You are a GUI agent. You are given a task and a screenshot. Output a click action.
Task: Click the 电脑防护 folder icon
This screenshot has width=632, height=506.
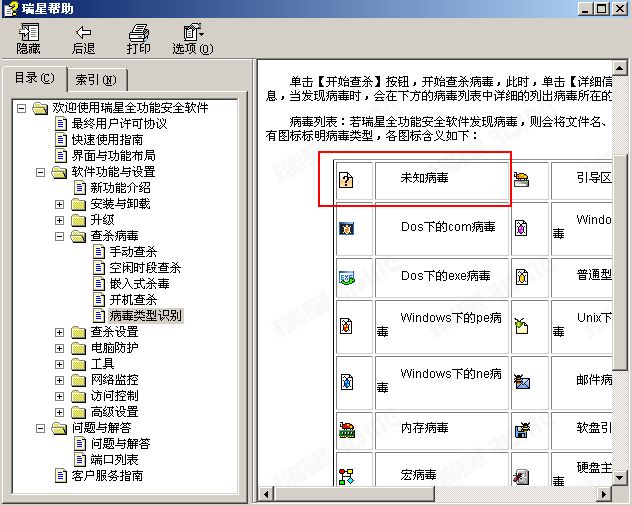[x=79, y=348]
